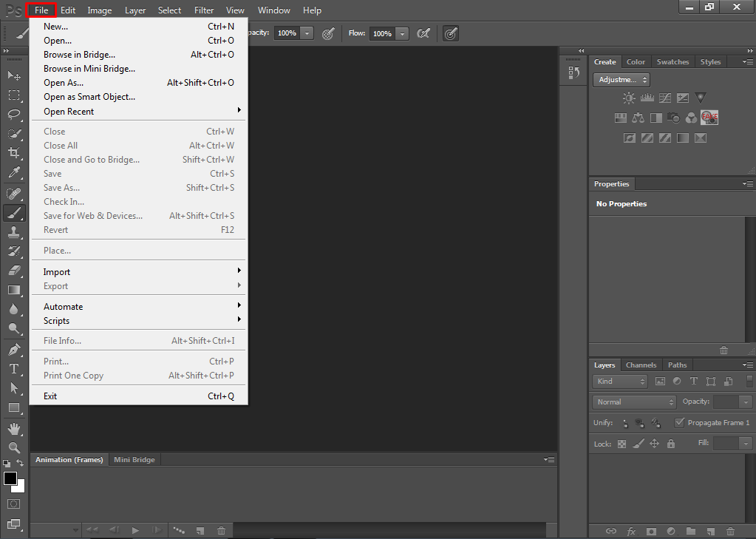Viewport: 756px width, 539px height.
Task: Add a Photo Filter adjustment
Action: click(673, 117)
